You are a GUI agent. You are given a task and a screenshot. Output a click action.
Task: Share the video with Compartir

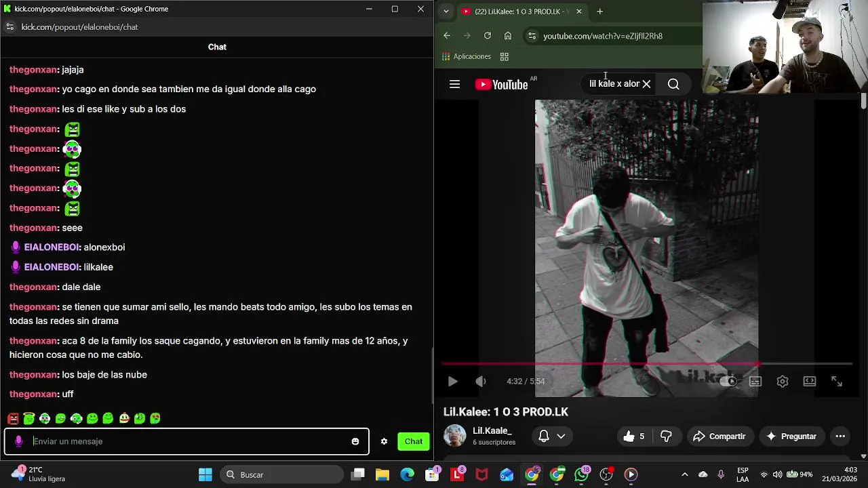(x=719, y=436)
